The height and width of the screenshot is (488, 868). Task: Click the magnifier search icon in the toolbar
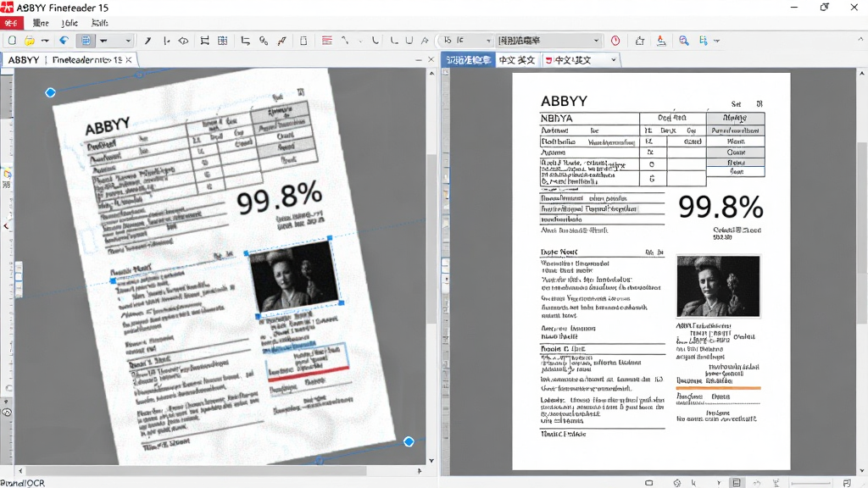(x=684, y=41)
